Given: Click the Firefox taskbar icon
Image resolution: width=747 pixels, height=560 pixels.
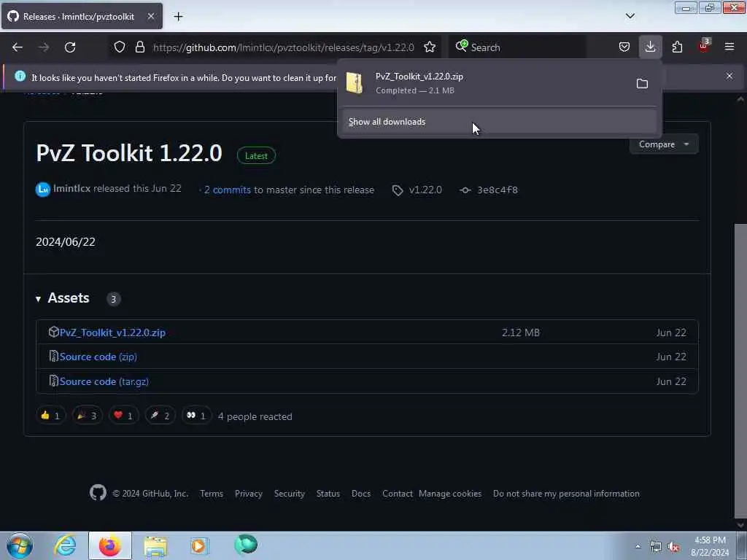Looking at the screenshot, I should (110, 545).
